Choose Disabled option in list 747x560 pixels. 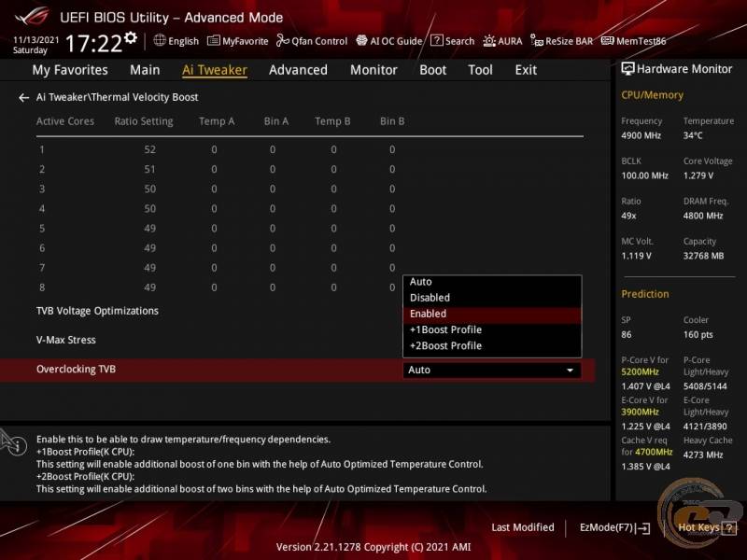(x=492, y=298)
